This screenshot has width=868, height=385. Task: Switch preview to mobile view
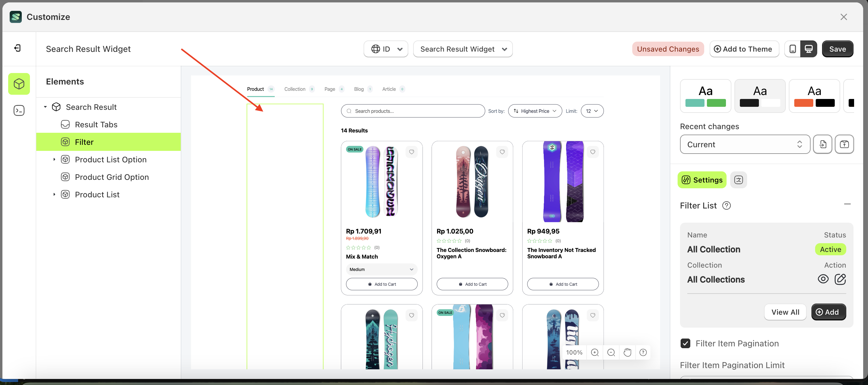792,49
